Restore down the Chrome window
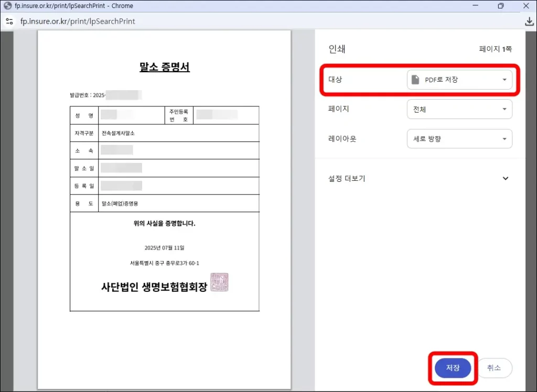This screenshot has height=392, width=537. point(501,6)
